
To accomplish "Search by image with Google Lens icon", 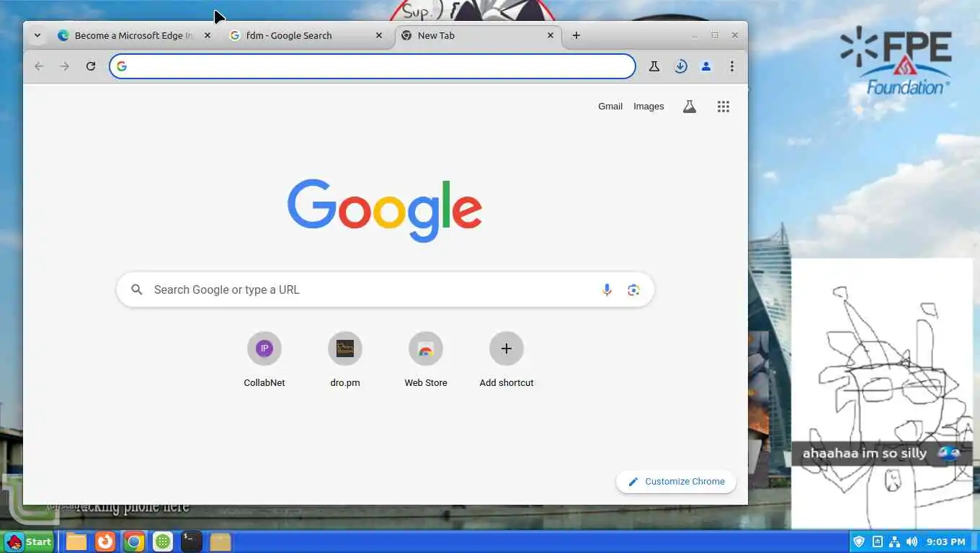I will click(x=633, y=289).
